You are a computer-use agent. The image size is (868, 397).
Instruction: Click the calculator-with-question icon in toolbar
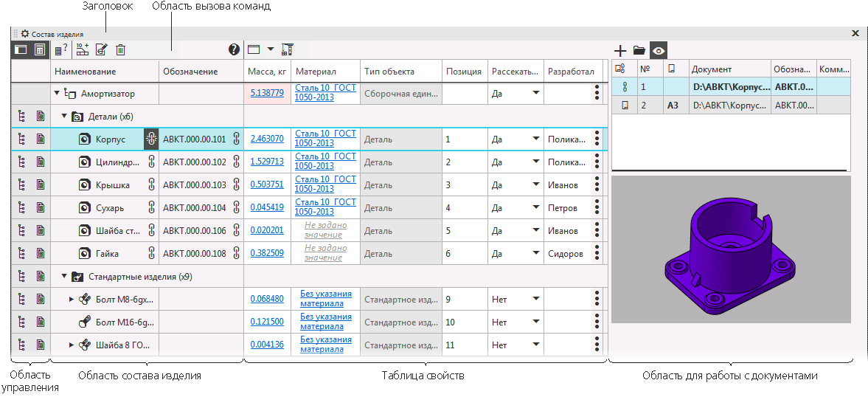(x=61, y=50)
